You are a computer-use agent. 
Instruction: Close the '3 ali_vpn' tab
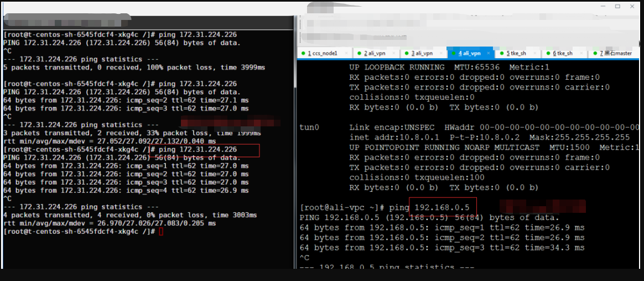tap(440, 54)
